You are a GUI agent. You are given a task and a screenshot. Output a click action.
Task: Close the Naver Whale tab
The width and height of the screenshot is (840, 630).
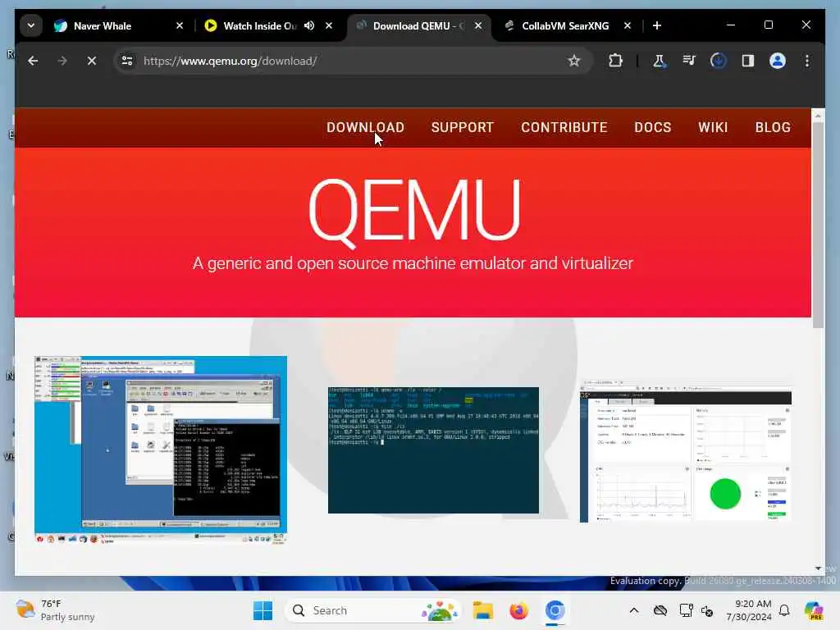pos(180,25)
